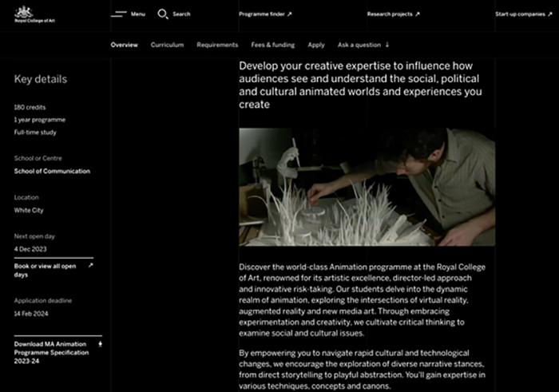Click the 'Discover the world-class Animation programme' paragraph

[x=363, y=300]
